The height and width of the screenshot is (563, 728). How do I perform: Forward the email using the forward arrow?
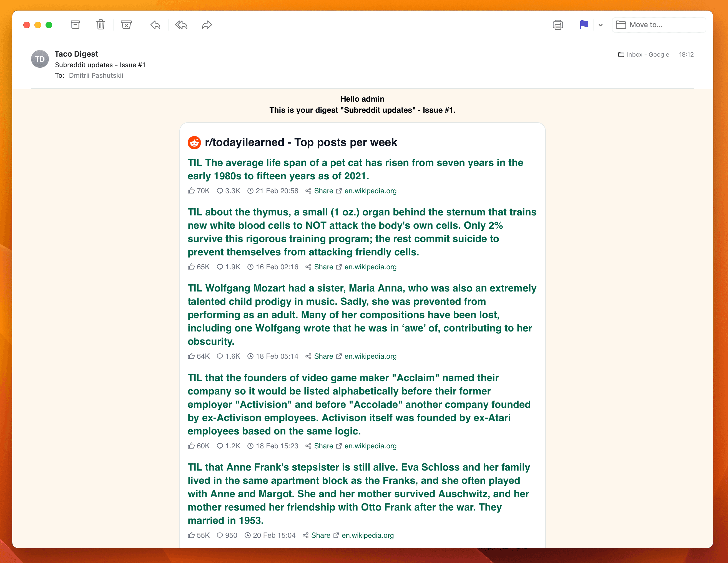click(207, 25)
